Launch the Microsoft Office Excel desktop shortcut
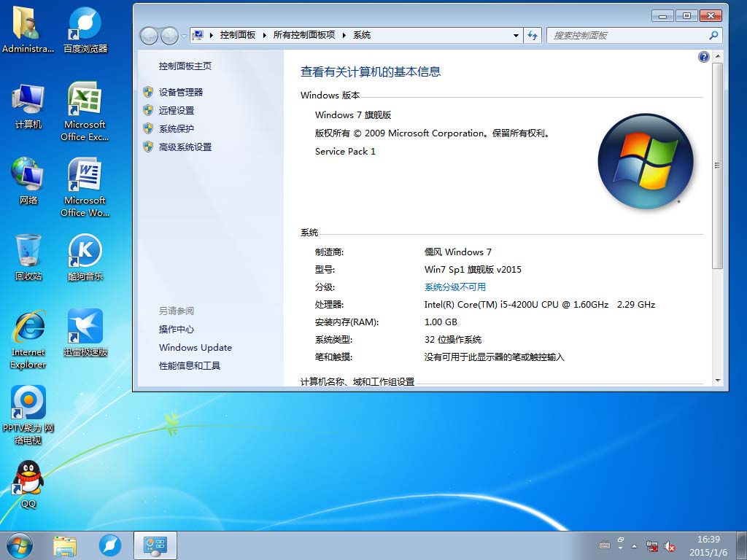 pos(85,112)
